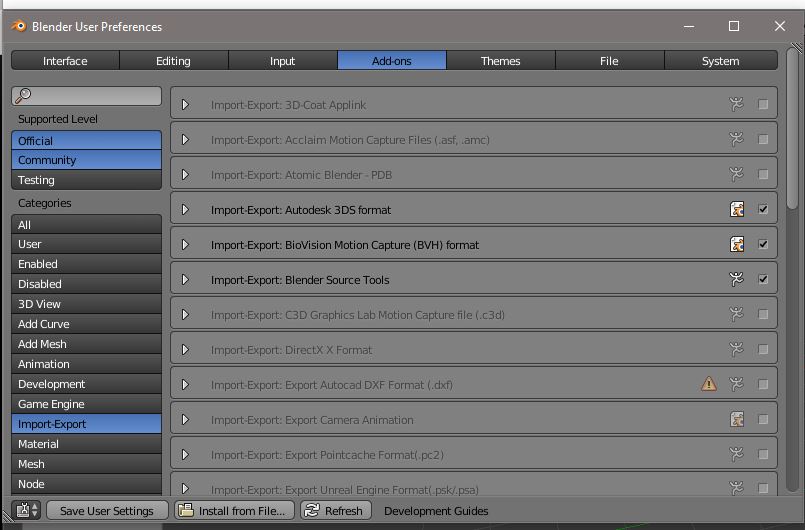Select the Animation category
This screenshot has width=805, height=530.
86,364
